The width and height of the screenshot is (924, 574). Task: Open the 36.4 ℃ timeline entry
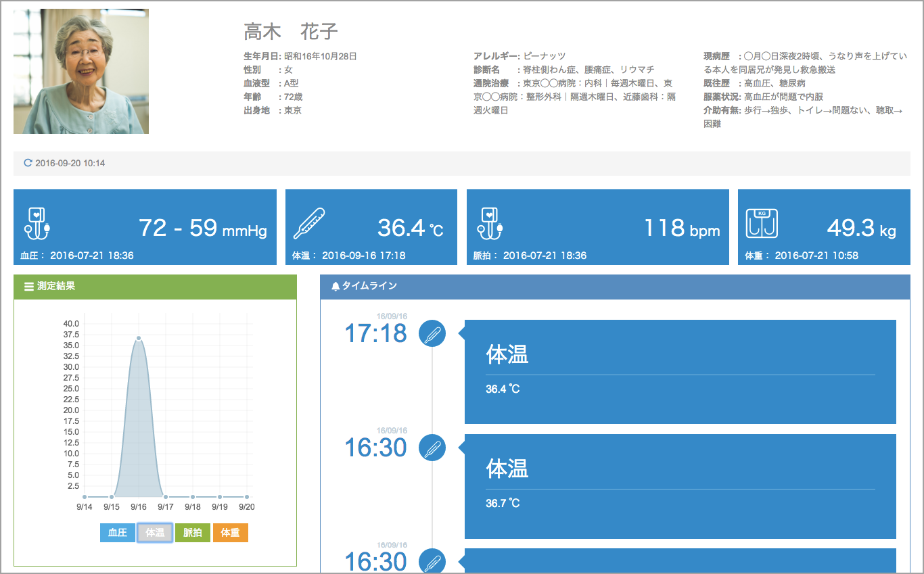(x=680, y=372)
